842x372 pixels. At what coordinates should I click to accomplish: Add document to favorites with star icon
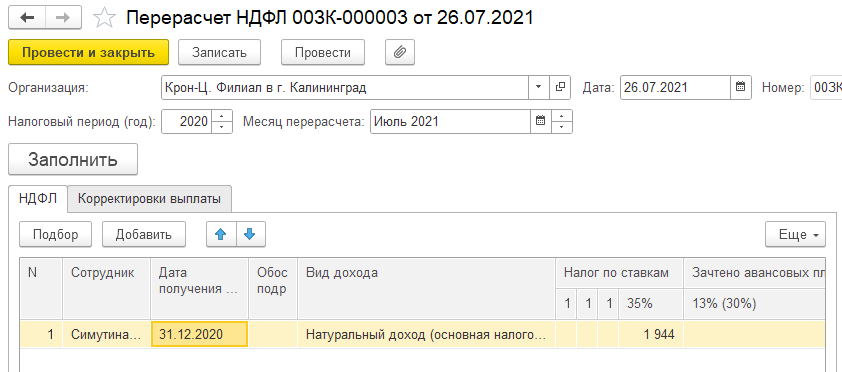tap(104, 18)
